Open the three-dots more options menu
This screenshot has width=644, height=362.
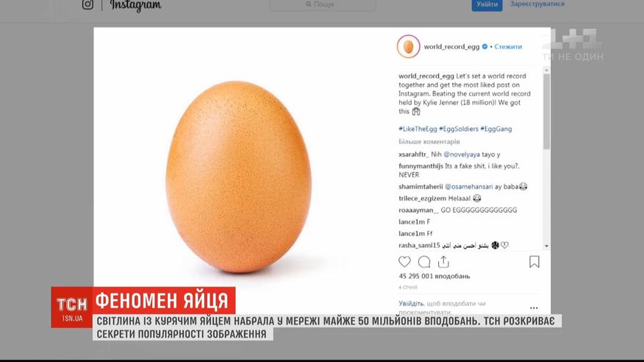click(x=534, y=308)
